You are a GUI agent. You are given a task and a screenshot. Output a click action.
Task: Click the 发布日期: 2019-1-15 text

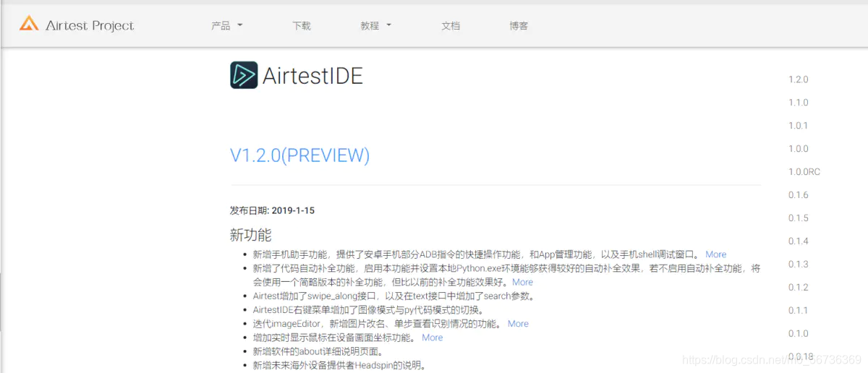(x=272, y=211)
